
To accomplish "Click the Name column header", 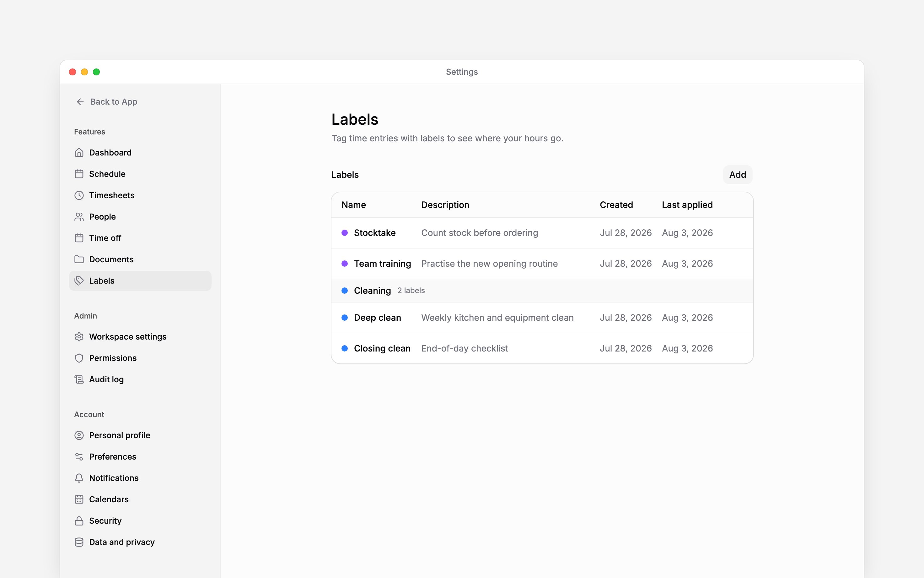I will point(354,205).
